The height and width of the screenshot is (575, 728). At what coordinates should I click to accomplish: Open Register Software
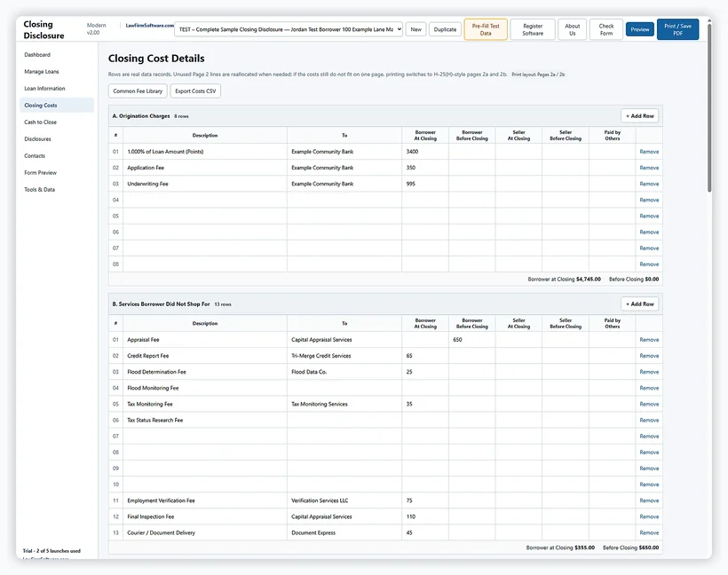click(x=533, y=29)
